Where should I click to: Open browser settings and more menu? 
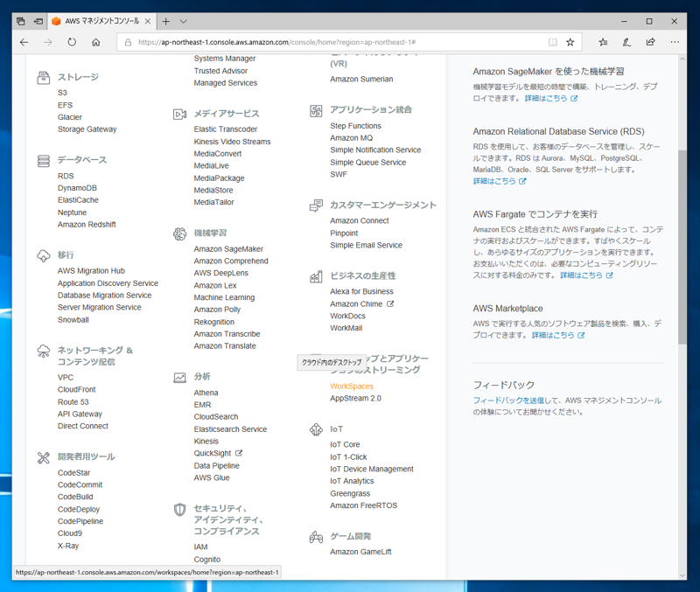tap(675, 42)
